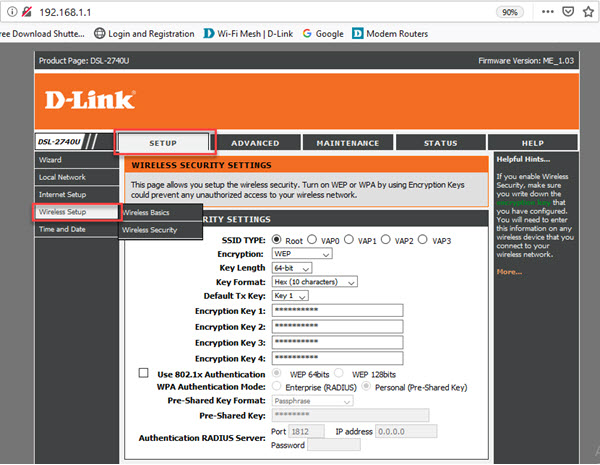Screen dimensions: 600x465
Task: Switch to the MAINTENANCE tab
Action: [x=348, y=143]
